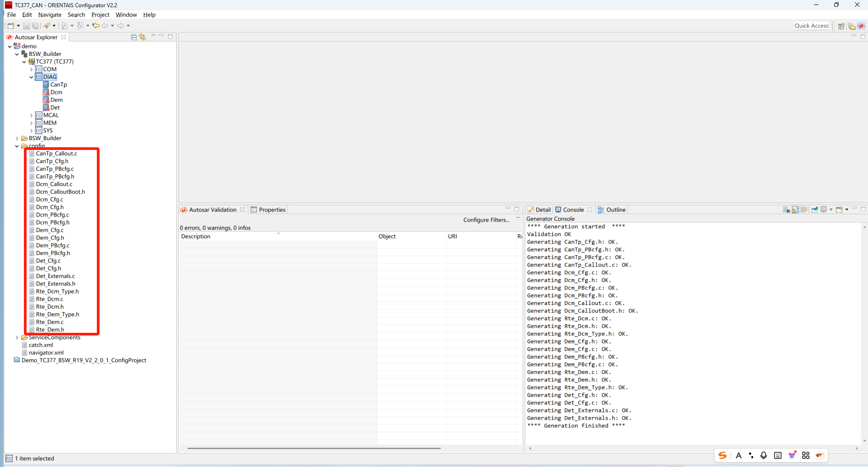The height and width of the screenshot is (467, 868).
Task: Toggle Scroll Lock in the console toolbar
Action: pos(795,209)
